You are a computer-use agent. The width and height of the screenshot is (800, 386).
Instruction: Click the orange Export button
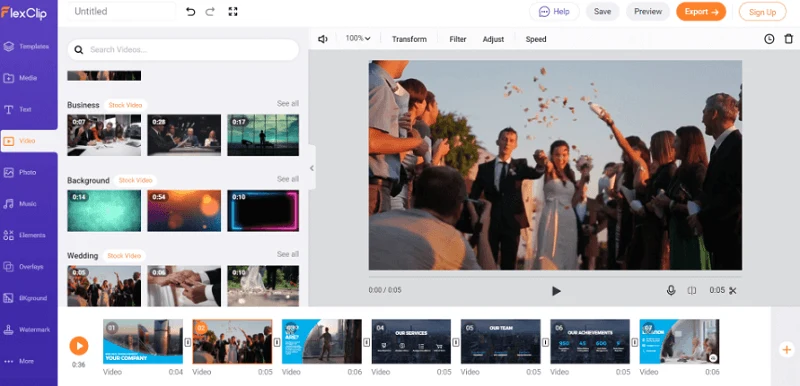tap(701, 12)
